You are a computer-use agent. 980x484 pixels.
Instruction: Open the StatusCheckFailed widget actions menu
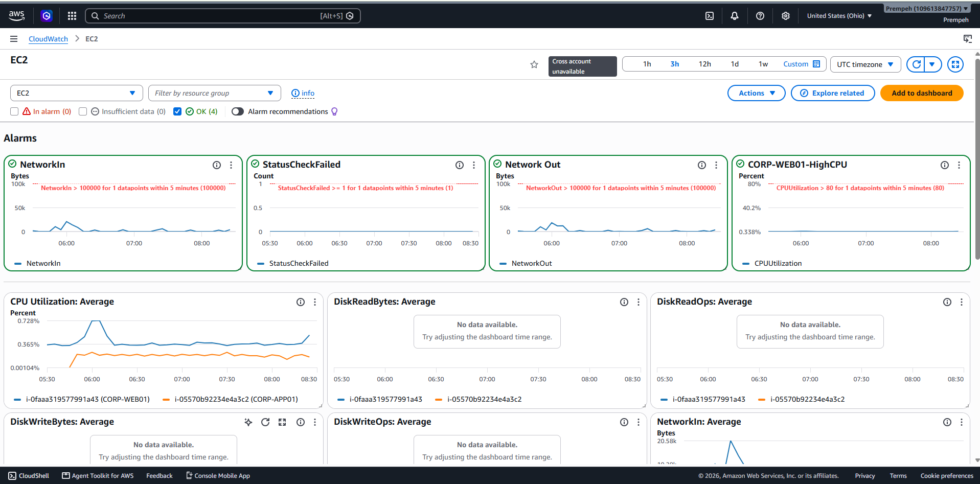coord(474,165)
